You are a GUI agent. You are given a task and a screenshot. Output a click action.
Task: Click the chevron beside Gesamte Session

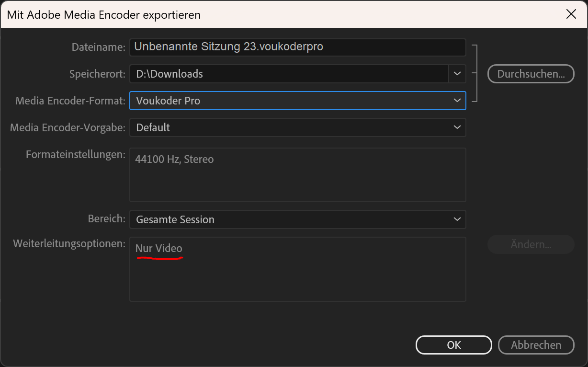(457, 219)
